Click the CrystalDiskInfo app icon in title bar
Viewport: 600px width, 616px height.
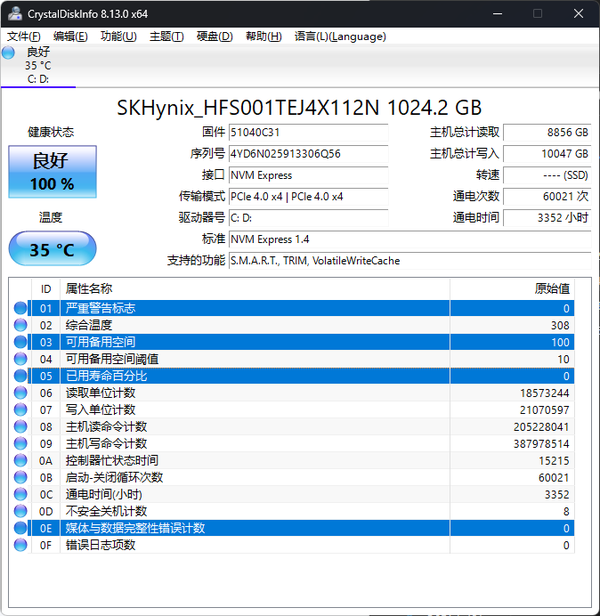[x=15, y=14]
